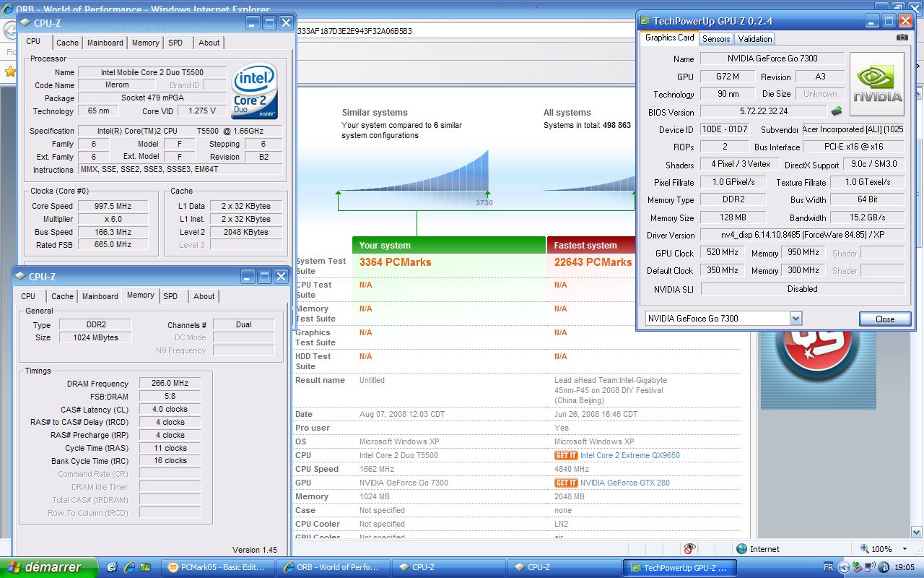The width and height of the screenshot is (924, 578).
Task: Click the FSB:DRAM ratio value 5:8
Action: 170,397
